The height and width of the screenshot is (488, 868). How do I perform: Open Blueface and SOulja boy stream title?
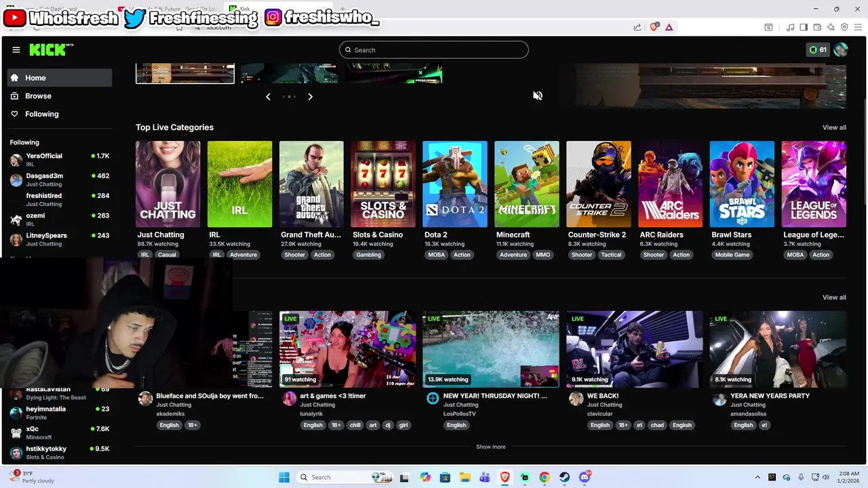tap(210, 396)
